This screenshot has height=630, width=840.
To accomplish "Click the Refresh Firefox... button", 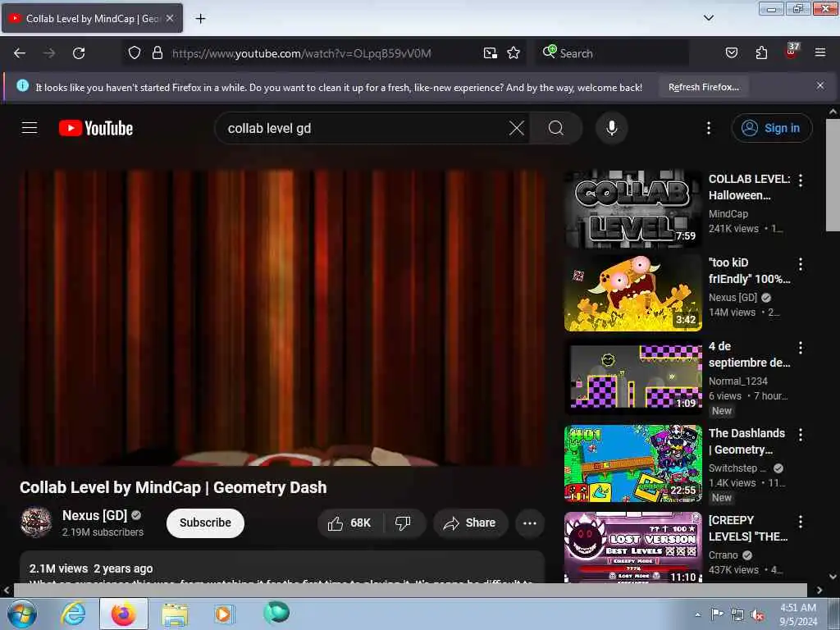I will (703, 87).
